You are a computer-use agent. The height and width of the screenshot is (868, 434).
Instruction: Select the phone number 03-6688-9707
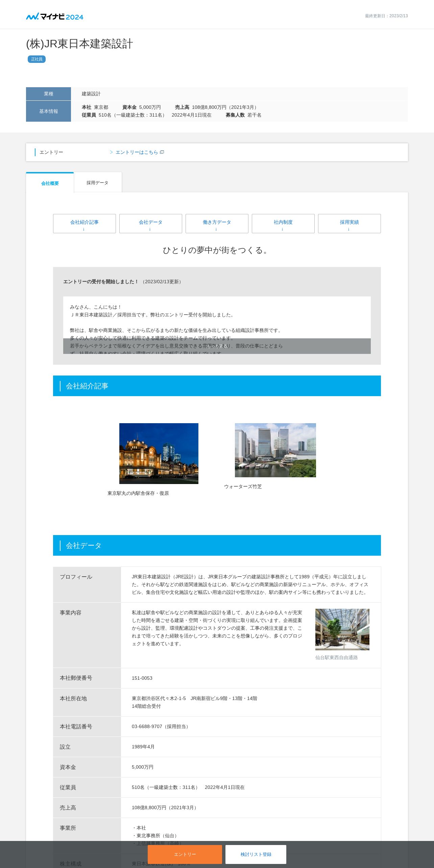[147, 726]
